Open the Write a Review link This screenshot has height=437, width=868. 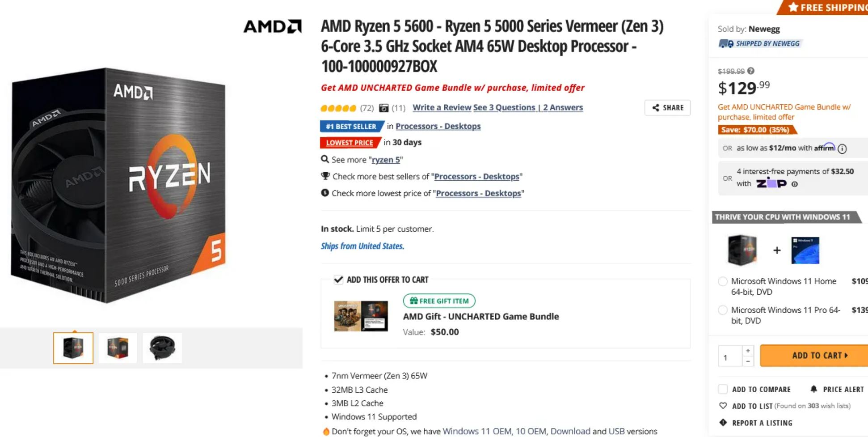[442, 107]
